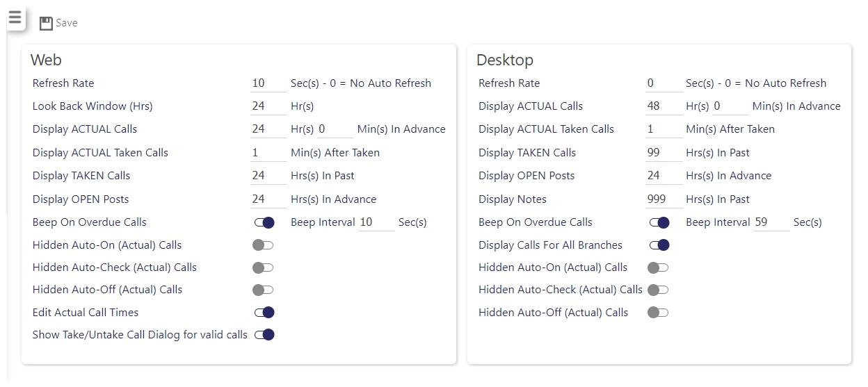The image size is (868, 387).
Task: Toggle Desktop Beep On Overdue Calls
Action: pos(659,223)
